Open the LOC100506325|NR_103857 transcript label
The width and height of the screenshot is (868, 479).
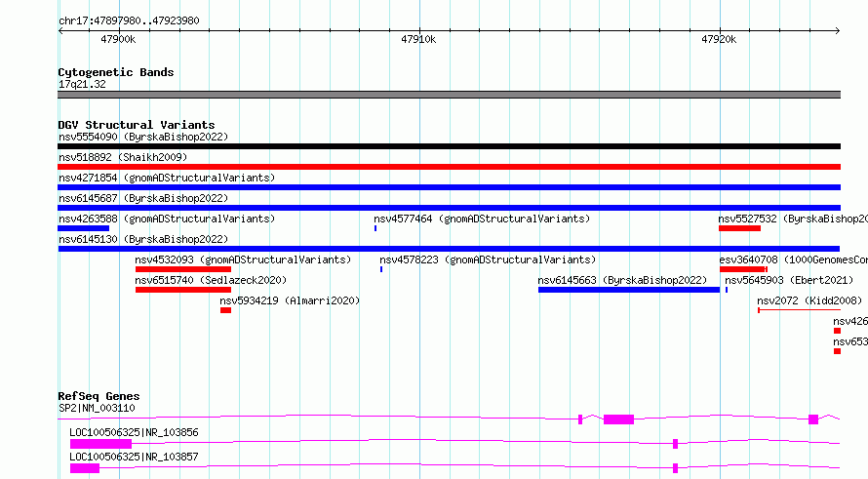(x=134, y=457)
